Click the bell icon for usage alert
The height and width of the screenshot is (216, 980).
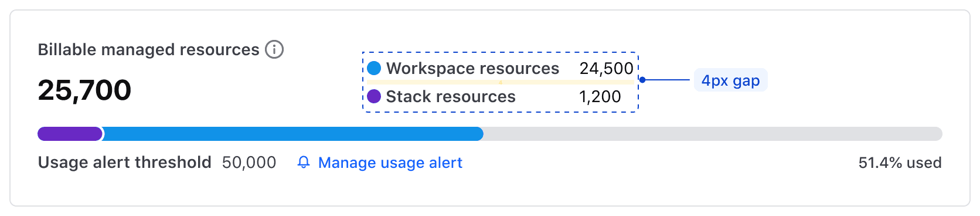(x=304, y=162)
